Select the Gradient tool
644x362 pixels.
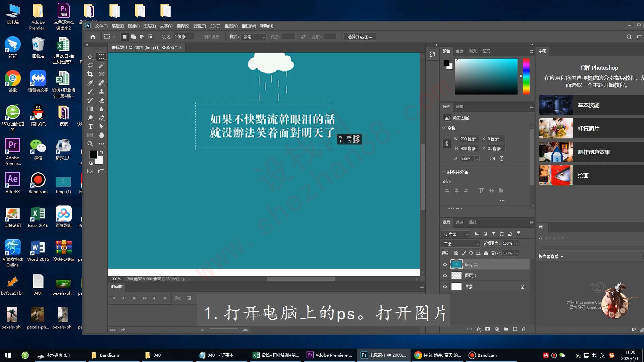pyautogui.click(x=90, y=109)
